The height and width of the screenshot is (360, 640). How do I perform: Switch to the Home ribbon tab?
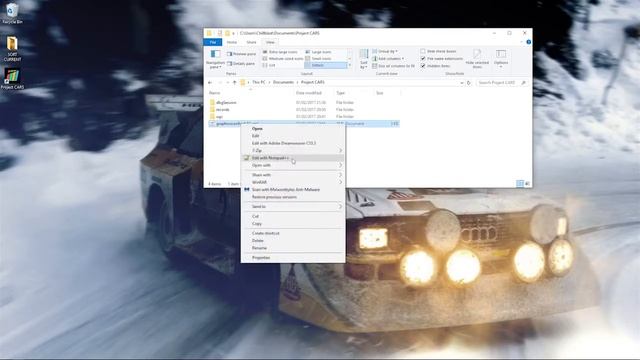pos(231,42)
